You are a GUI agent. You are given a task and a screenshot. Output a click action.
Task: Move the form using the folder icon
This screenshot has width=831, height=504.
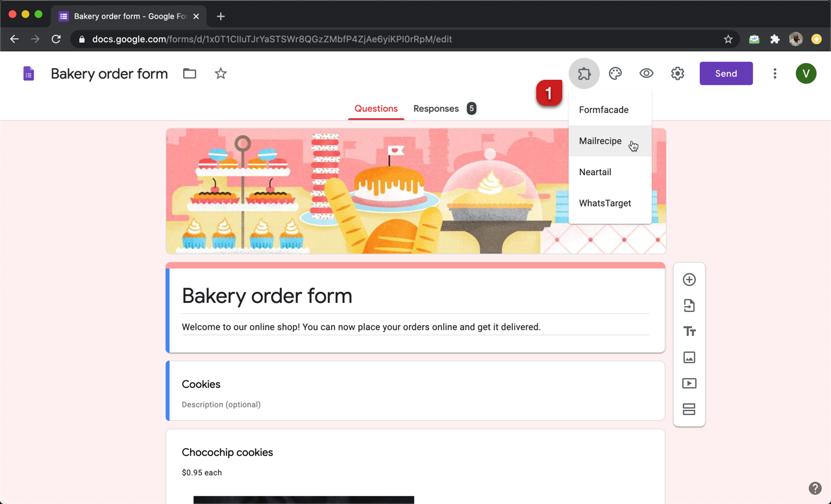(x=189, y=73)
